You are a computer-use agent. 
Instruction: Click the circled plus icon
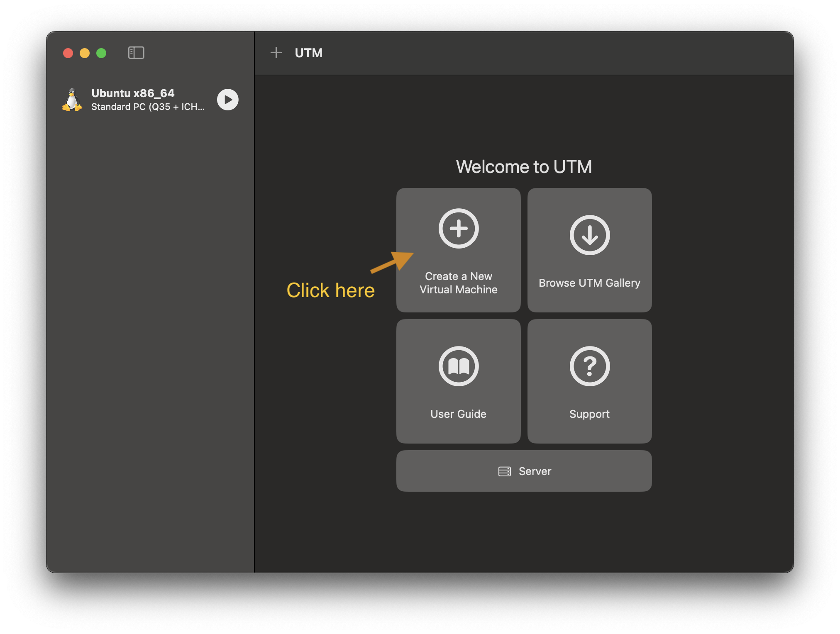coord(459,229)
